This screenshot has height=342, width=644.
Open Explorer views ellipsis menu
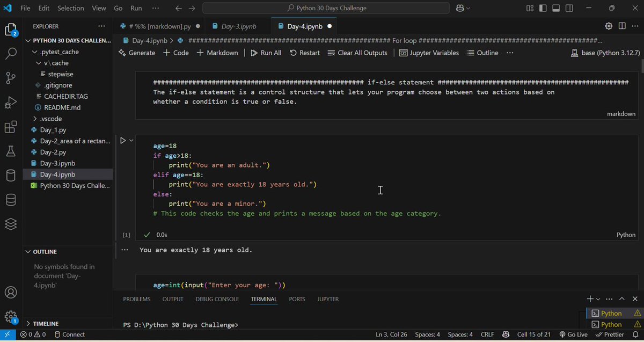[x=101, y=26]
